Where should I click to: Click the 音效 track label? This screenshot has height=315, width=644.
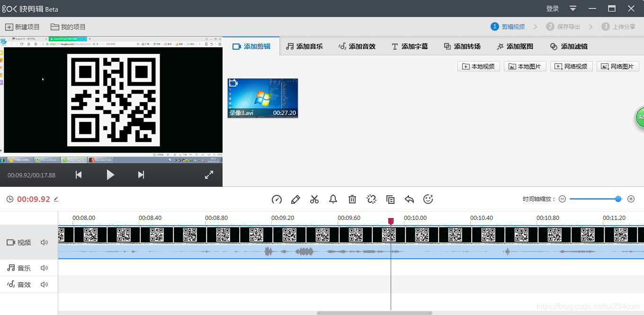[x=24, y=285]
